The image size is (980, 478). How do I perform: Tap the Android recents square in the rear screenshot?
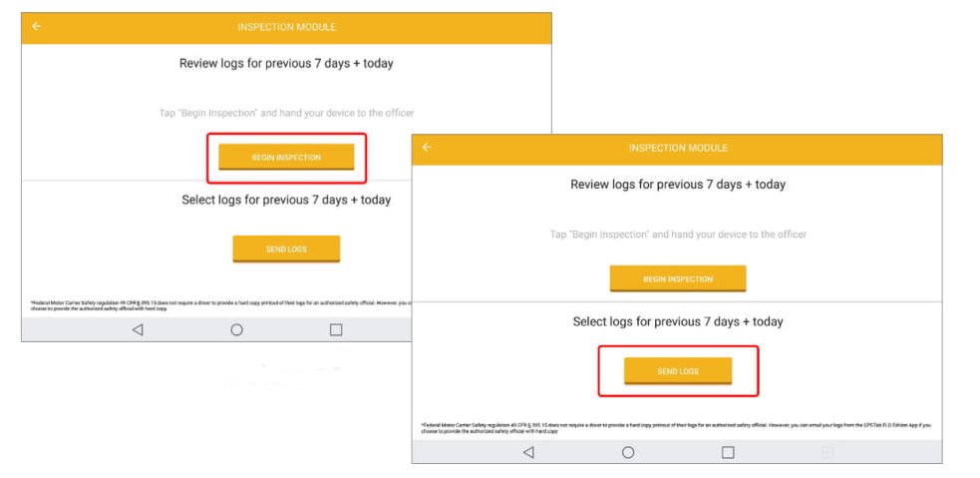point(336,329)
